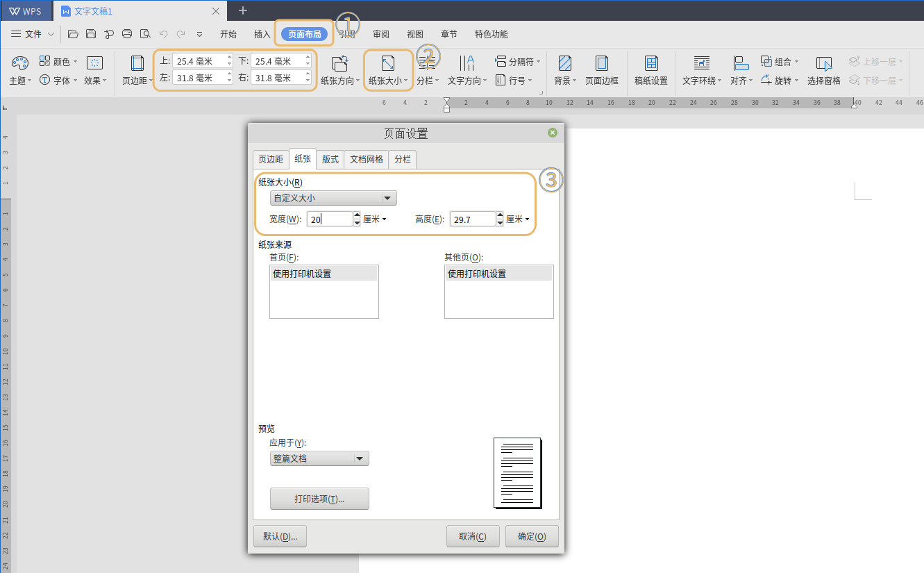This screenshot has height=573, width=924.
Task: Click the Text Wrapping (文字环绕) icon
Action: 702,64
